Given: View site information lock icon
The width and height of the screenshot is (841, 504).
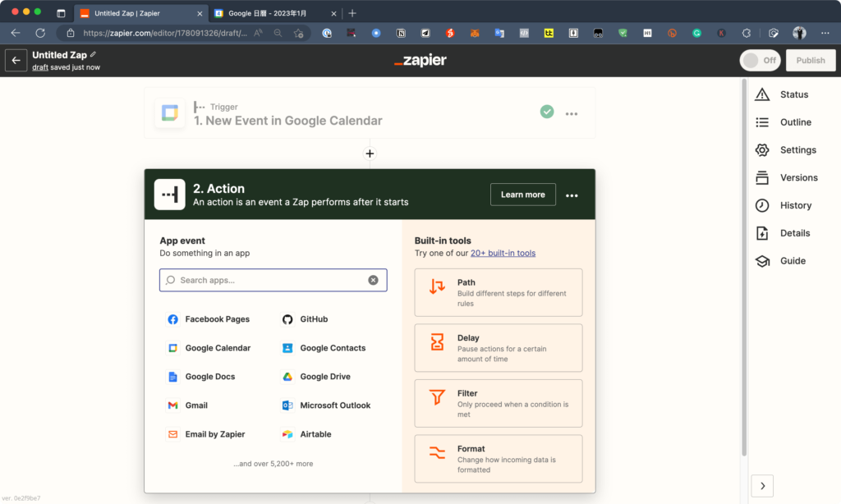Looking at the screenshot, I should [71, 33].
